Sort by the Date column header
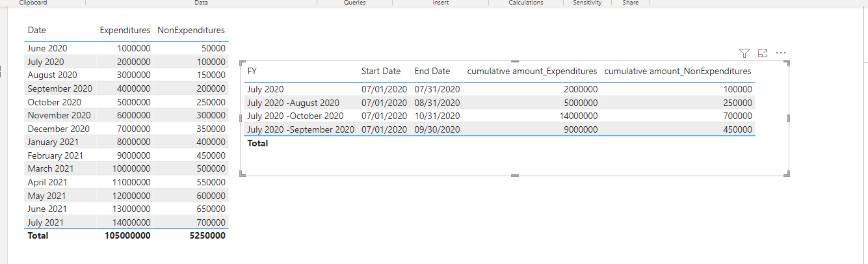The width and height of the screenshot is (868, 264). [37, 31]
